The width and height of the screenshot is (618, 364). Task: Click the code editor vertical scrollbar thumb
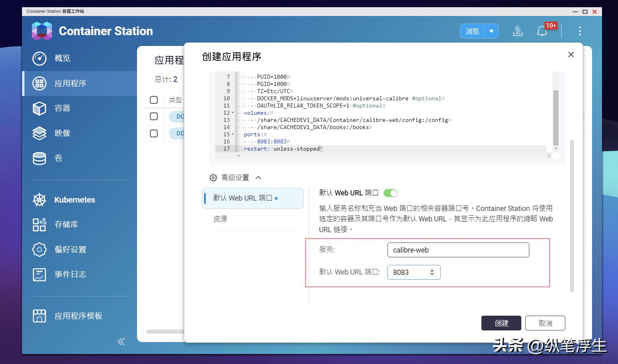point(556,118)
